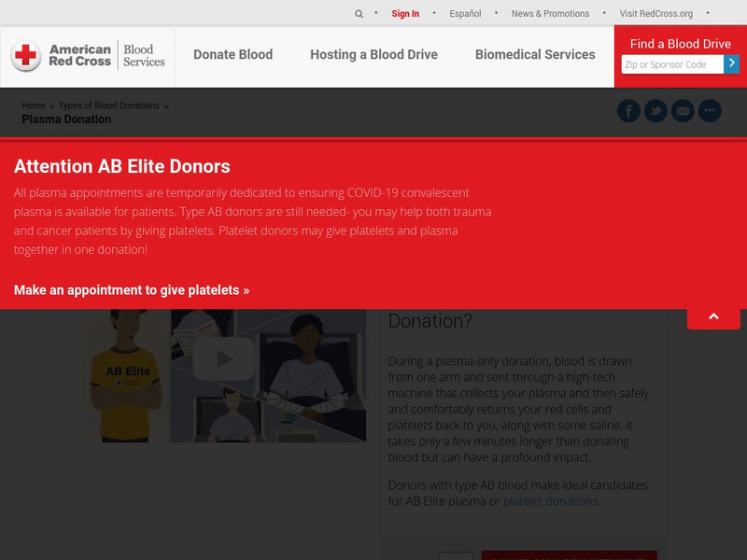Focus the Zip or Sponsor Code field

(x=672, y=64)
